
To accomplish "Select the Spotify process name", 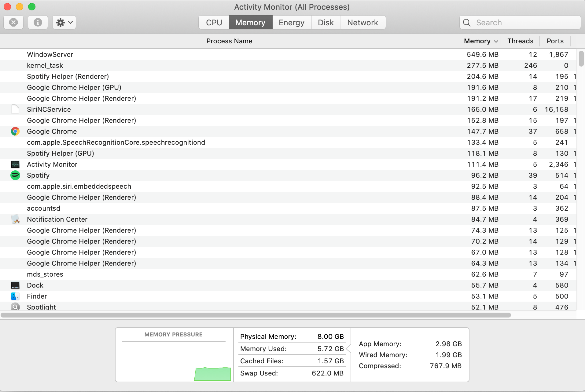I will pyautogui.click(x=38, y=175).
